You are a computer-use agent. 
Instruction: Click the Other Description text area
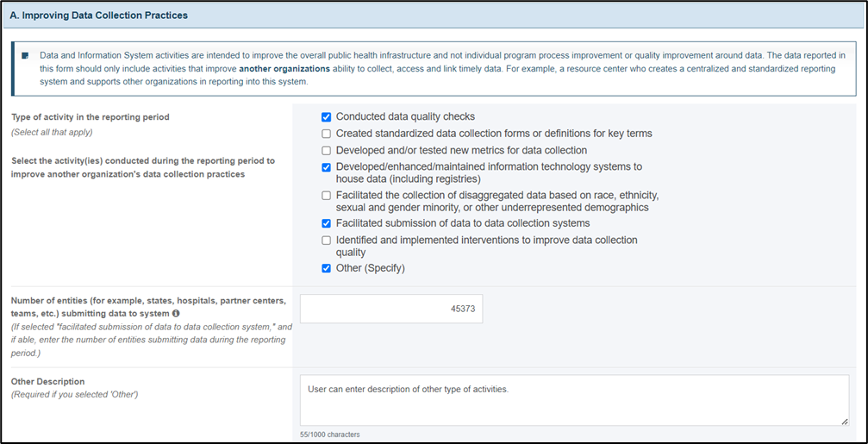pos(575,400)
